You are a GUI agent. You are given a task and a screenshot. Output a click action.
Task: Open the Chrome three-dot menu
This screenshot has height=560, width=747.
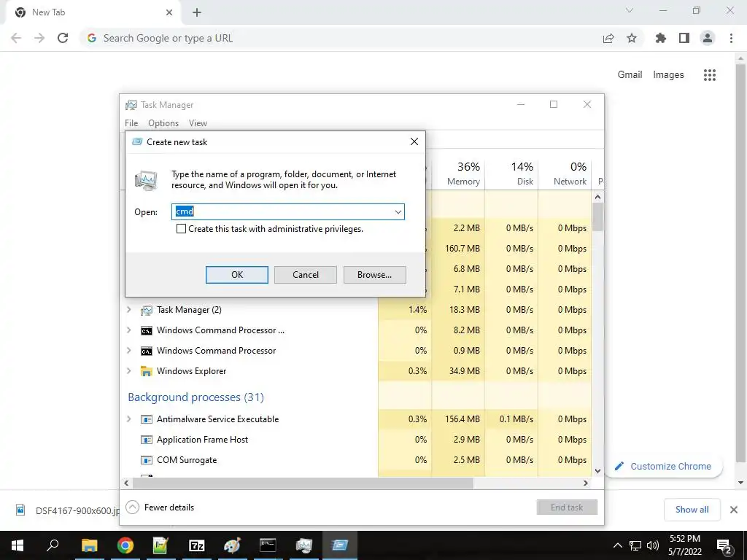coord(731,38)
